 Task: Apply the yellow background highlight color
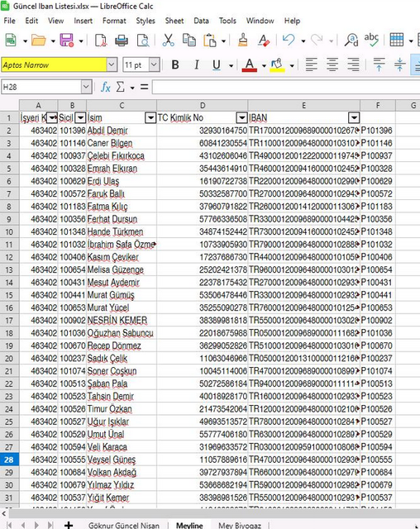pyautogui.click(x=277, y=64)
